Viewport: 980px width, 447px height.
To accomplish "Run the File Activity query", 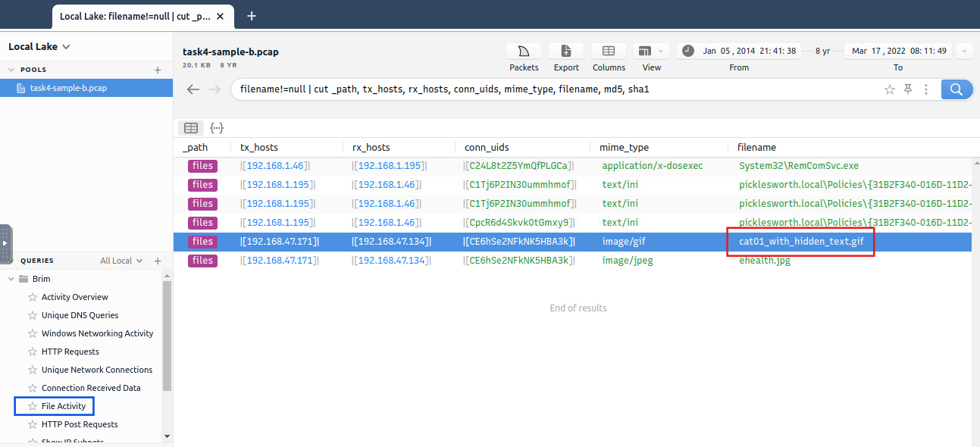I will click(64, 406).
